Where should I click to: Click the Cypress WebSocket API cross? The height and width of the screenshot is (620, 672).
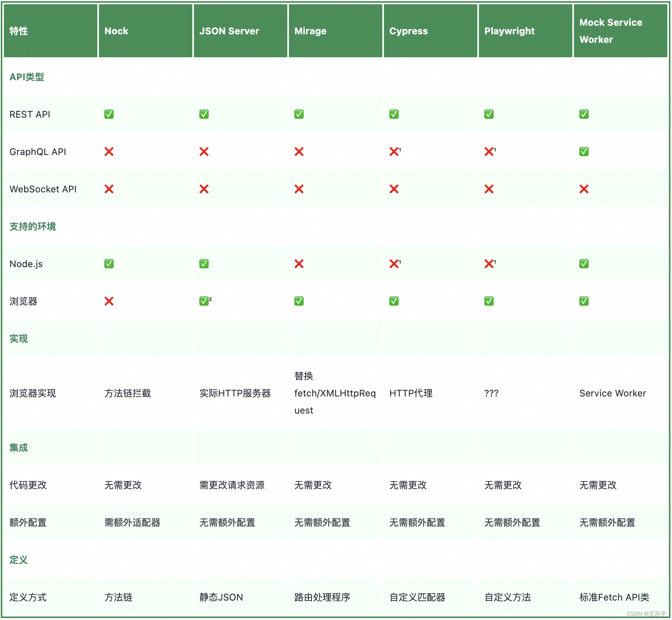point(394,189)
